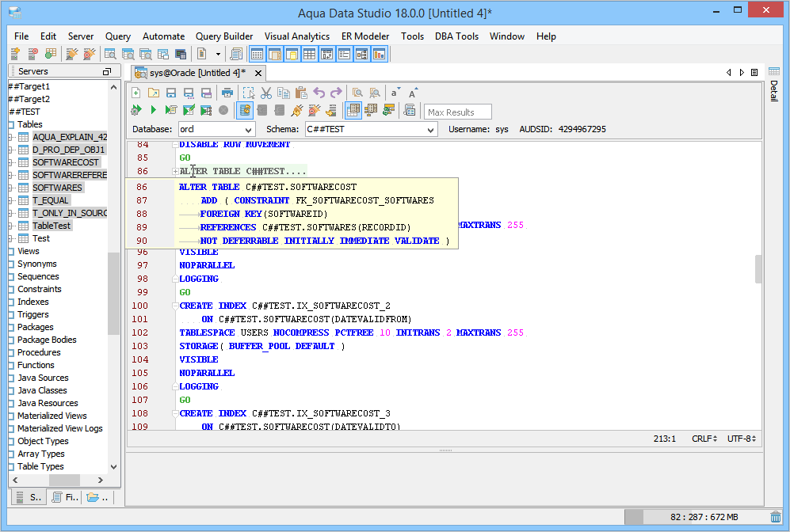Collapse the ALTER TABLE fold at line 86
The height and width of the screenshot is (532, 790).
coord(175,172)
